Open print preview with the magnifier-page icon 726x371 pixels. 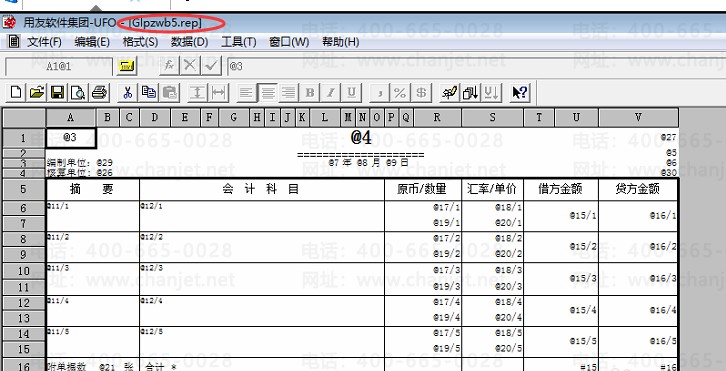[77, 92]
